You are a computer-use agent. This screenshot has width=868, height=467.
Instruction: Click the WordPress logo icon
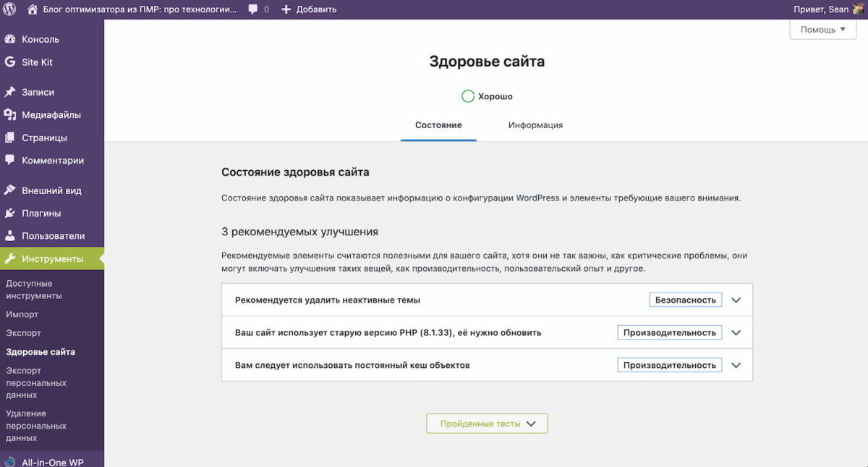(x=9, y=9)
